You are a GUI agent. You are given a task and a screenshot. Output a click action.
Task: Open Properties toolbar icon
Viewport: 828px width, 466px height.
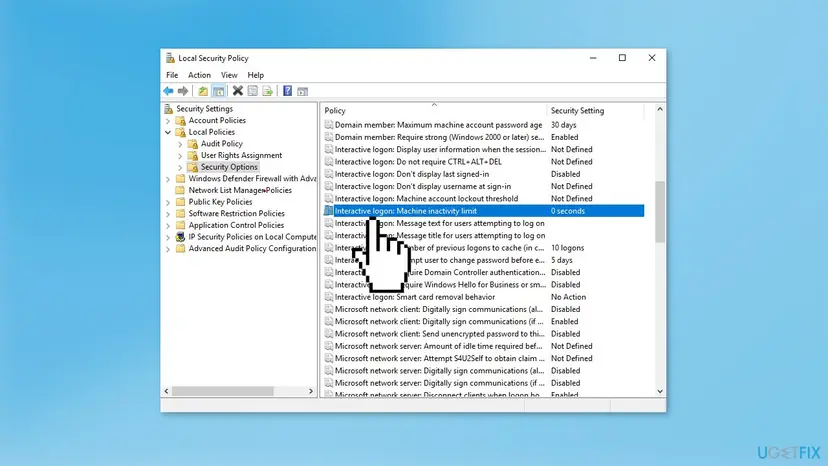coord(253,91)
